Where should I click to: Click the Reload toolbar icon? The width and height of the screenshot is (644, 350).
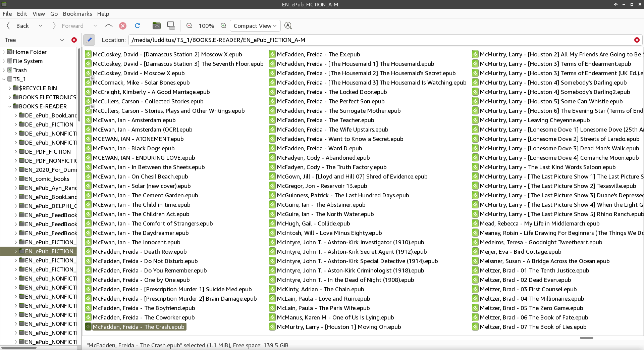pyautogui.click(x=137, y=26)
